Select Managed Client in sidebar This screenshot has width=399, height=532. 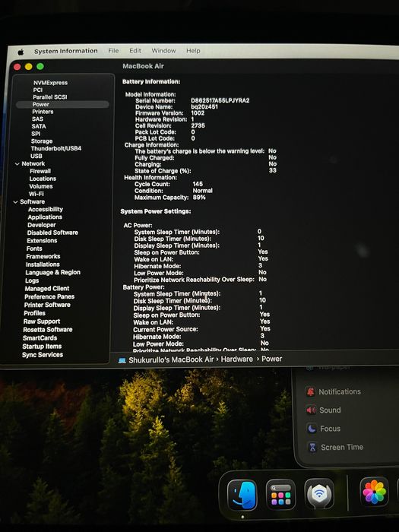point(47,289)
